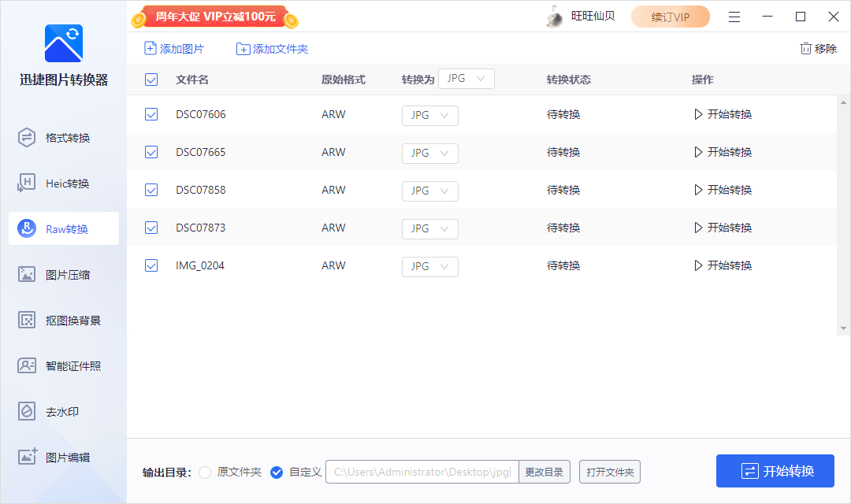Open the format dropdown for DSC07858
Image resolution: width=851 pixels, height=504 pixels.
pyautogui.click(x=429, y=191)
